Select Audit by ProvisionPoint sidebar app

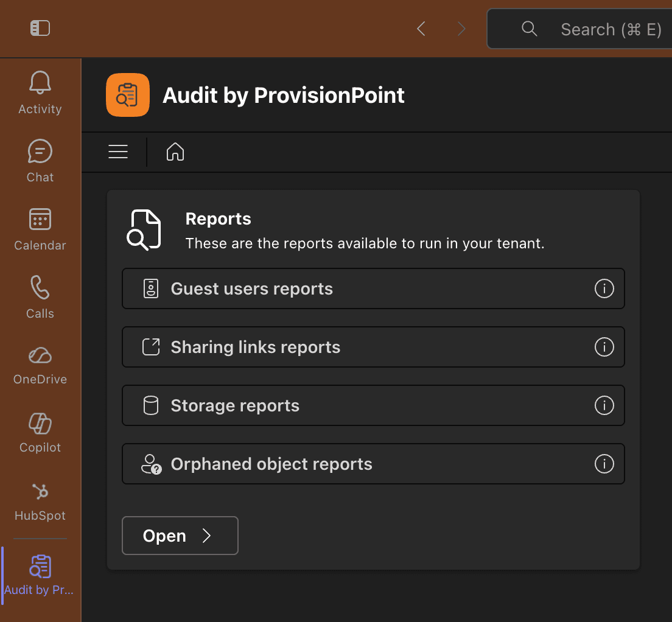pos(40,575)
